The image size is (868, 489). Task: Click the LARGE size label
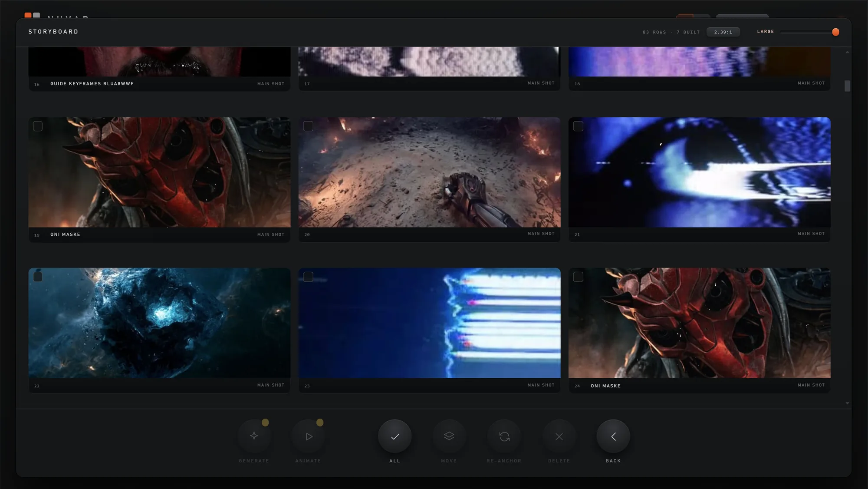pos(766,32)
